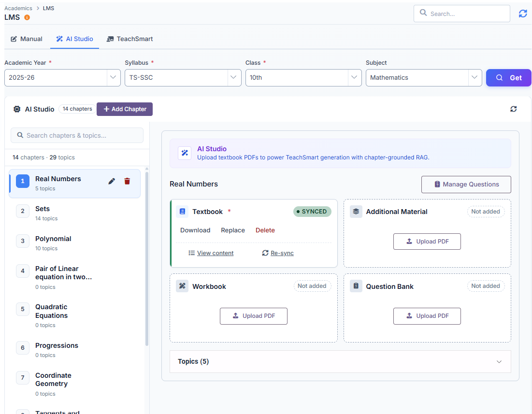532x414 pixels.
Task: Click the orange info icon beside LMS title
Action: (x=27, y=17)
